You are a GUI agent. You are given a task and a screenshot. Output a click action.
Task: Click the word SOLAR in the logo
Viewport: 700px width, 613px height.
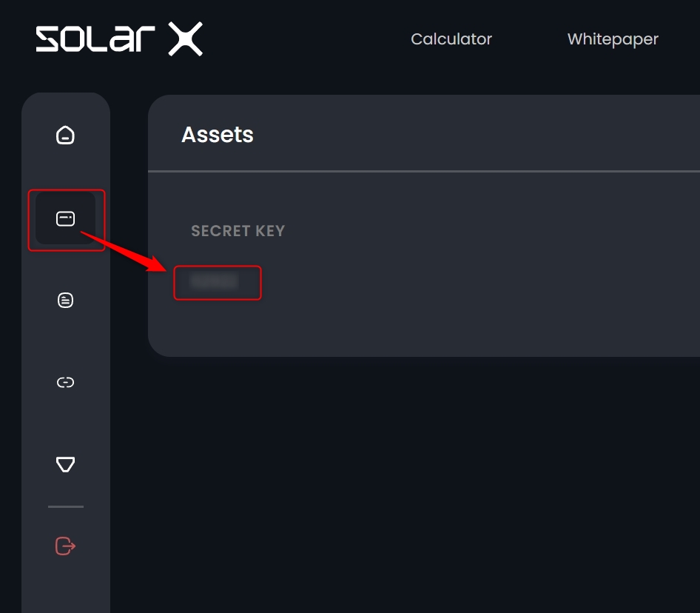click(x=95, y=39)
